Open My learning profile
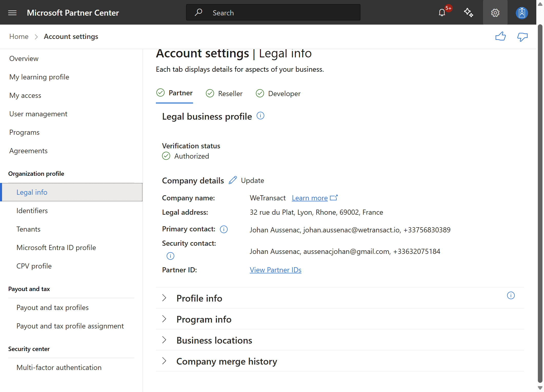The image size is (544, 392). [x=39, y=77]
